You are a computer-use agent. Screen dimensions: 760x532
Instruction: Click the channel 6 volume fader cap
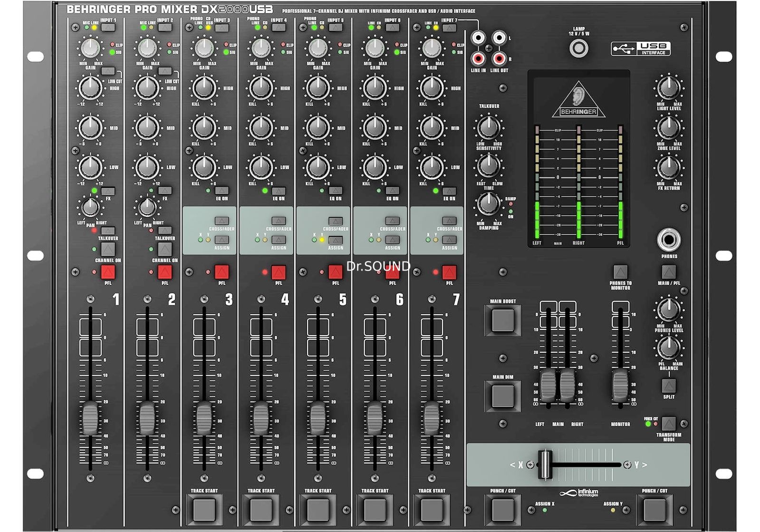(375, 418)
